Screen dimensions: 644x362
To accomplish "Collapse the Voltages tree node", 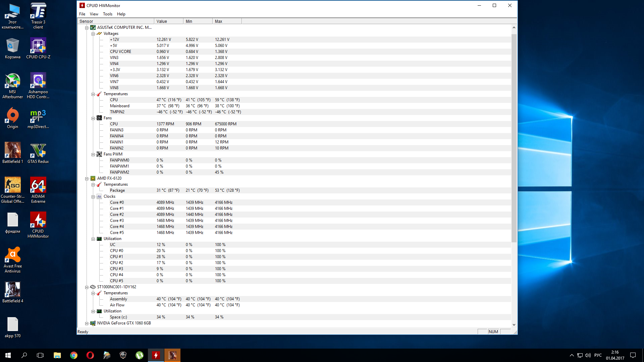I will click(x=93, y=34).
